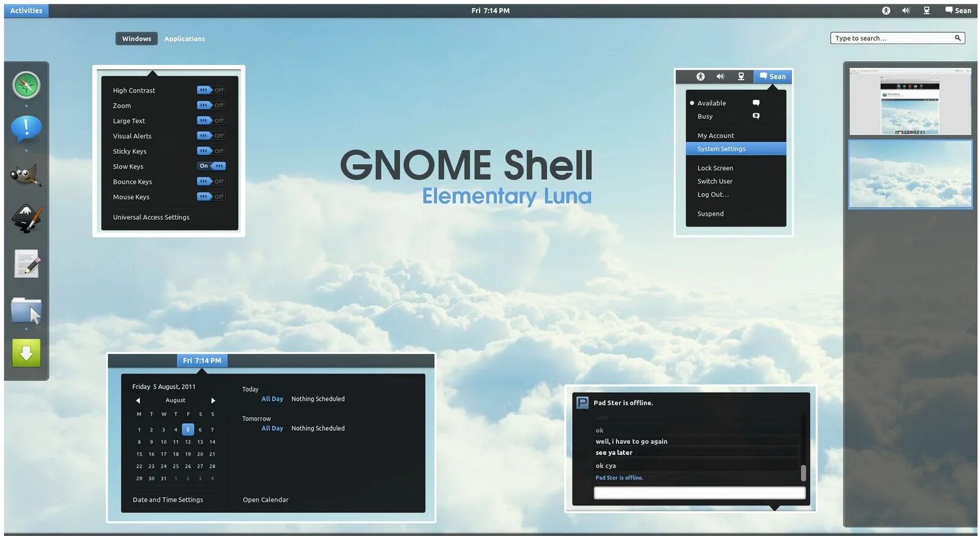This screenshot has height=536, width=980.
Task: Go to previous month in calendar
Action: [138, 401]
